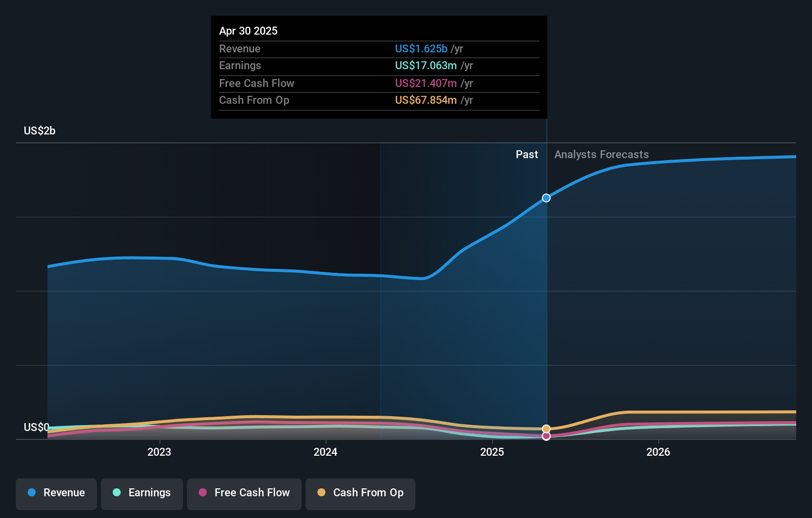The image size is (812, 518).
Task: Click the US$0 y-axis label
Action: [x=36, y=427]
